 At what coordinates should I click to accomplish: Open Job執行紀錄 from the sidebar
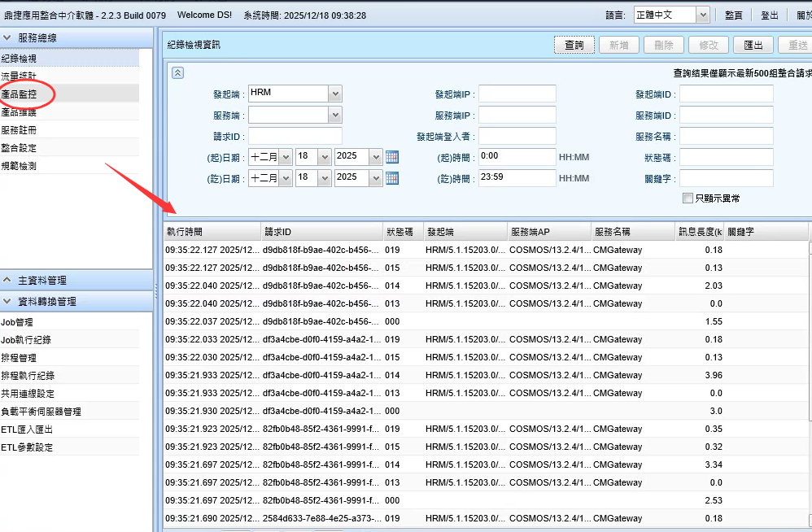coord(26,340)
